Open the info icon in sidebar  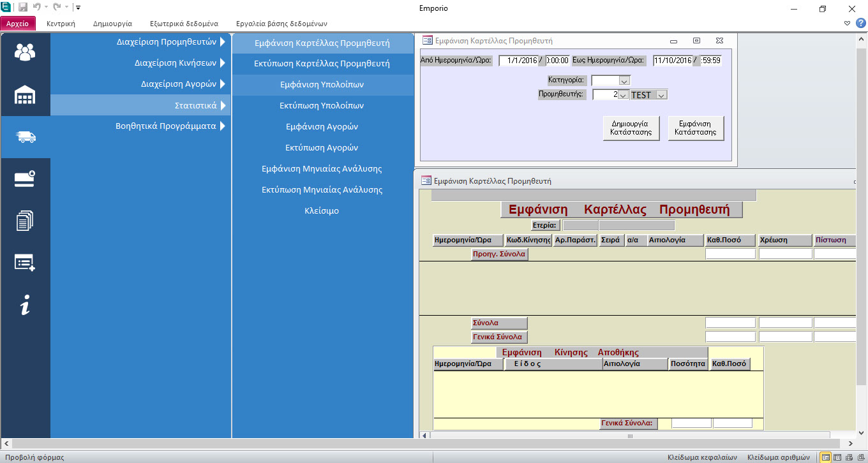pyautogui.click(x=25, y=305)
